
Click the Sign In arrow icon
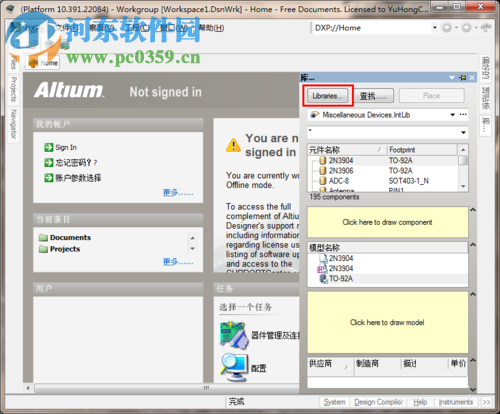[x=49, y=147]
